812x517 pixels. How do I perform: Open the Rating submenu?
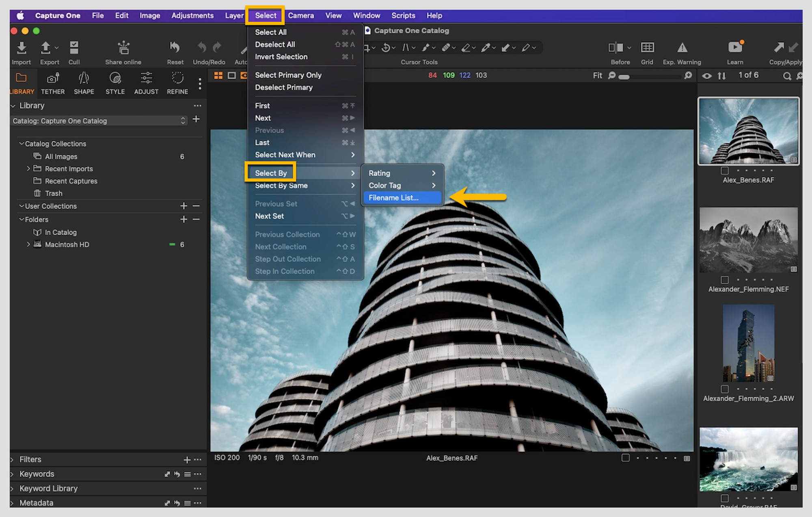(x=402, y=173)
